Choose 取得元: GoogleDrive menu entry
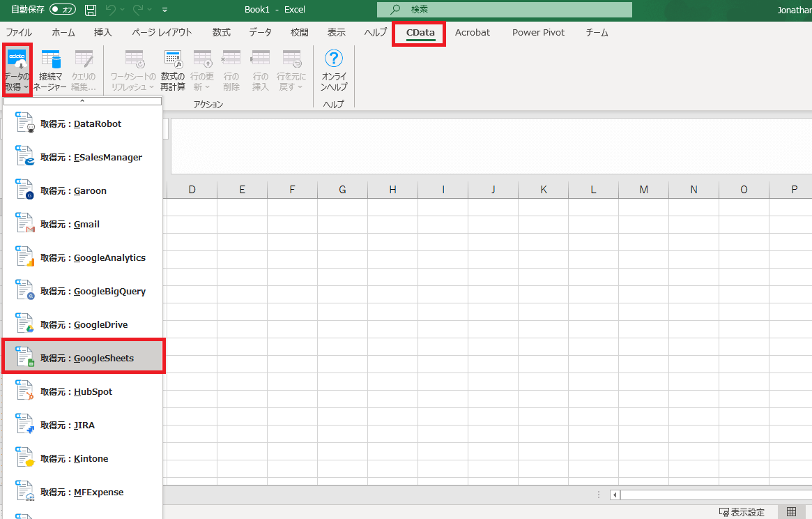 tap(83, 324)
